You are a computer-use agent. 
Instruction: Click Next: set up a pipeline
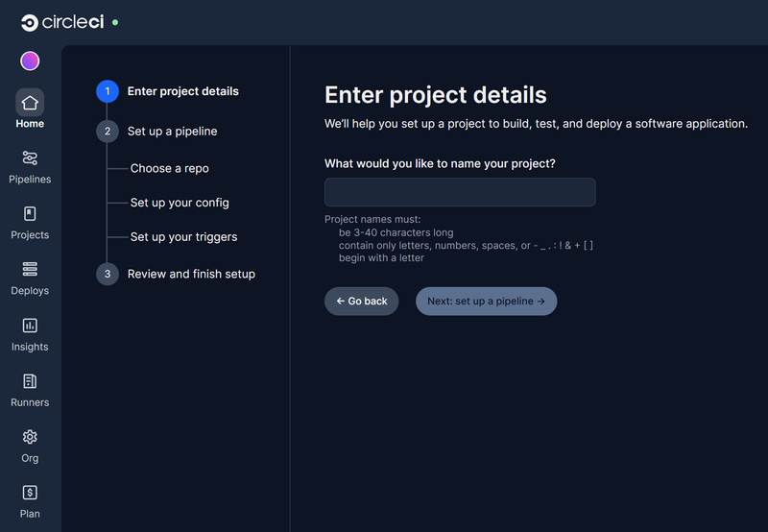(486, 301)
